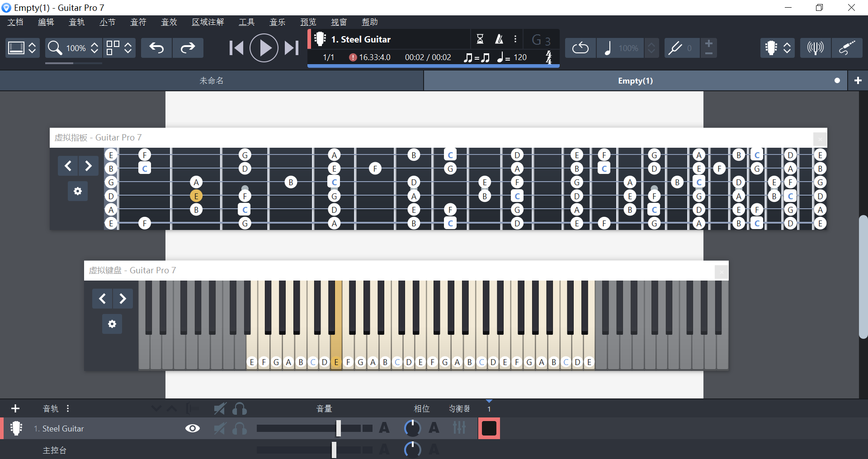Open the zoom level selector arrows
This screenshot has width=868, height=459.
pyautogui.click(x=94, y=47)
